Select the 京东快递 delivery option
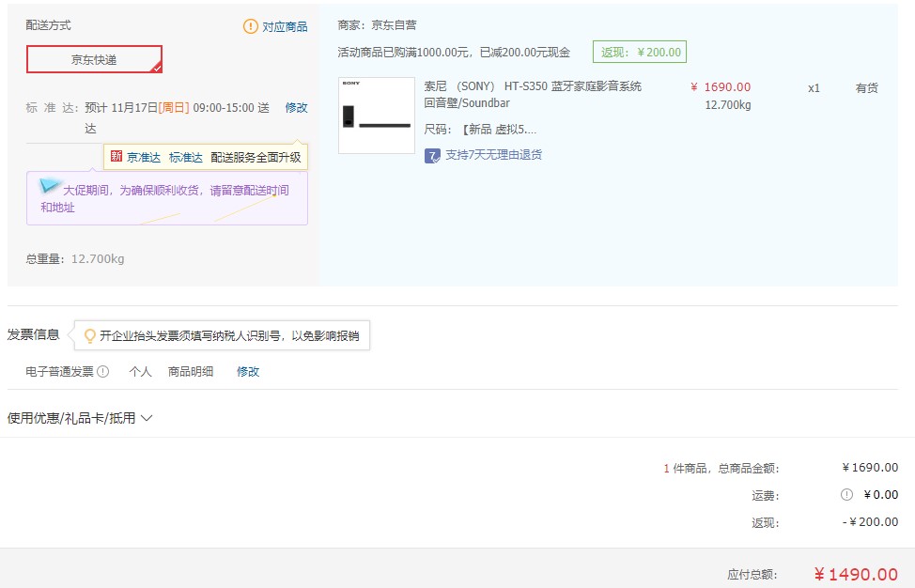The image size is (915, 588). (x=94, y=59)
